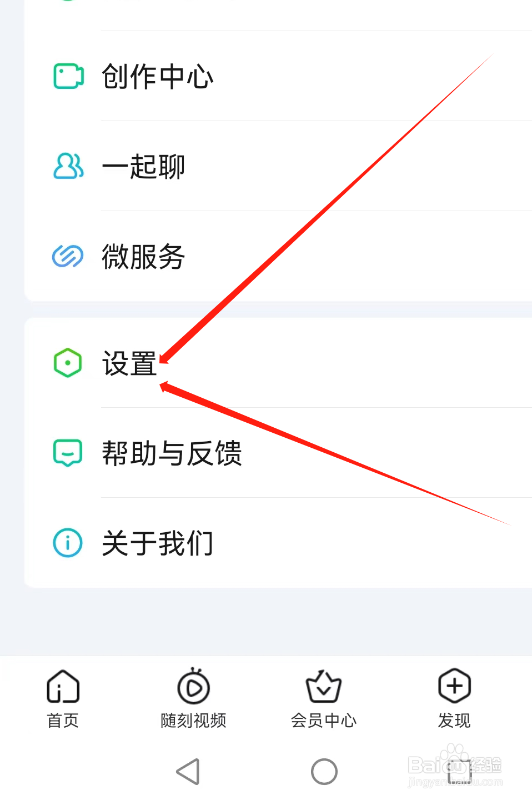
Task: Tap the 一起聊 people icon
Action: pyautogui.click(x=68, y=166)
